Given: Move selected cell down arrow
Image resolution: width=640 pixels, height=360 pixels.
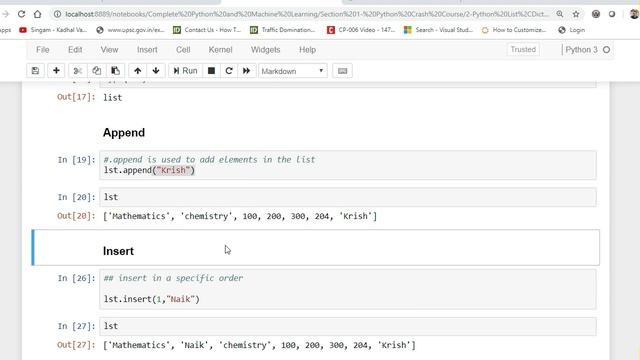Looking at the screenshot, I should click(156, 71).
